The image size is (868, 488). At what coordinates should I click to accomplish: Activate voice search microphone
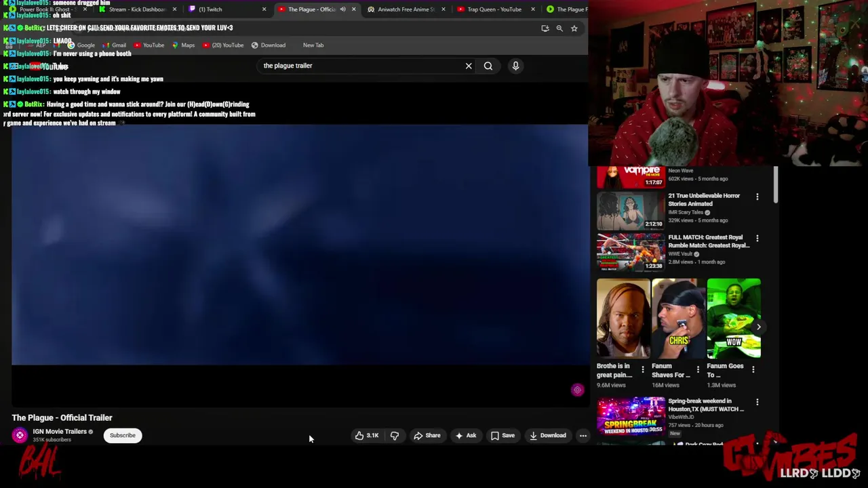[515, 66]
